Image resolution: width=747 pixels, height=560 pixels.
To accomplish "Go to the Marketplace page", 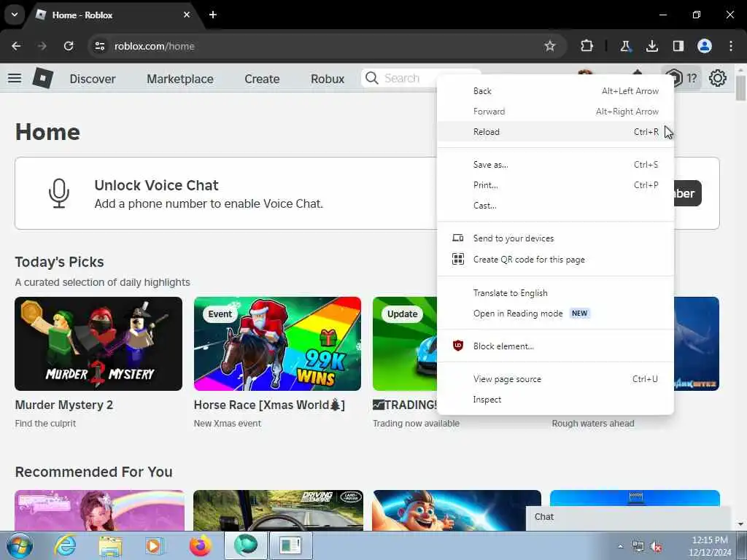I will 180,79.
